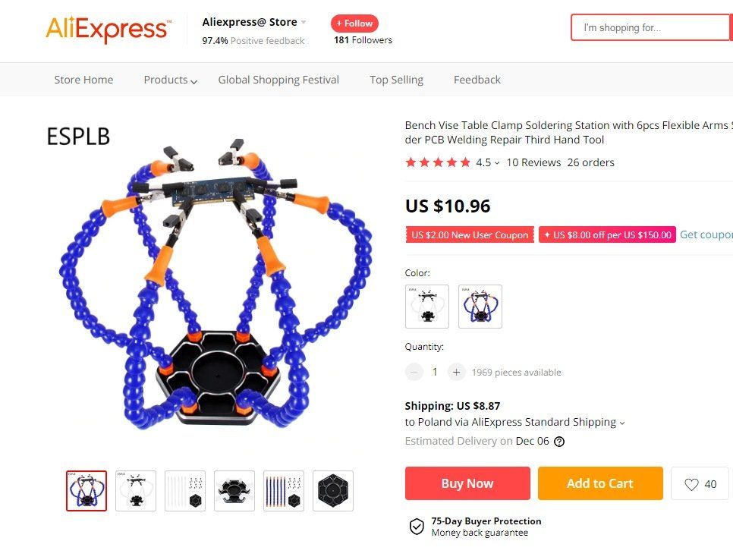Viewport: 733px width, 560px height.
Task: Select the blue arms color option
Action: click(480, 307)
